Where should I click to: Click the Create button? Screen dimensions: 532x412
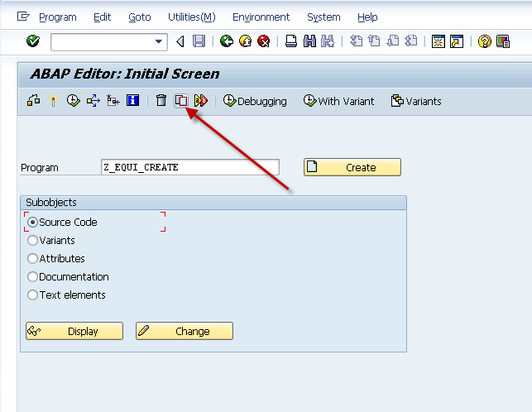[x=352, y=167]
